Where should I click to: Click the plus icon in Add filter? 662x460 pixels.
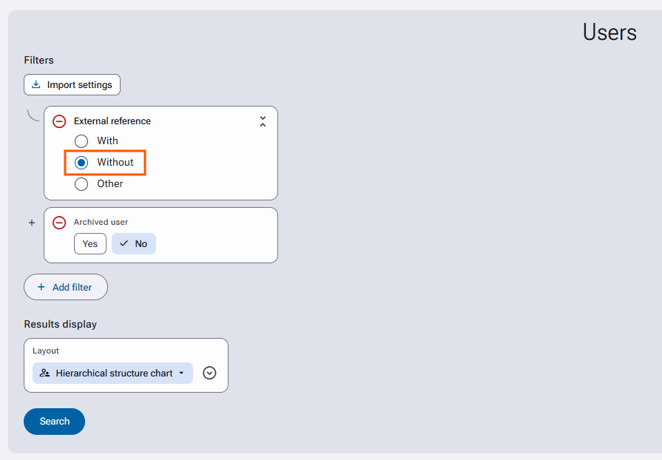(x=41, y=287)
